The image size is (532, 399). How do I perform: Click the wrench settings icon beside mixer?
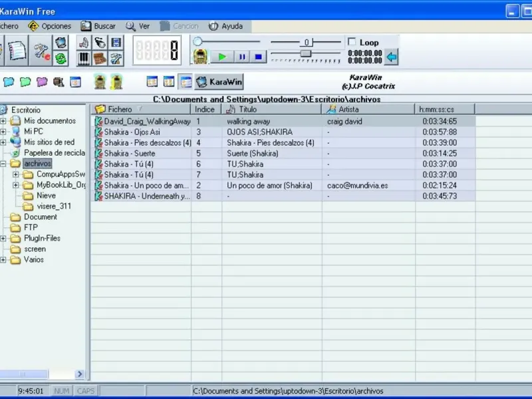click(x=116, y=59)
